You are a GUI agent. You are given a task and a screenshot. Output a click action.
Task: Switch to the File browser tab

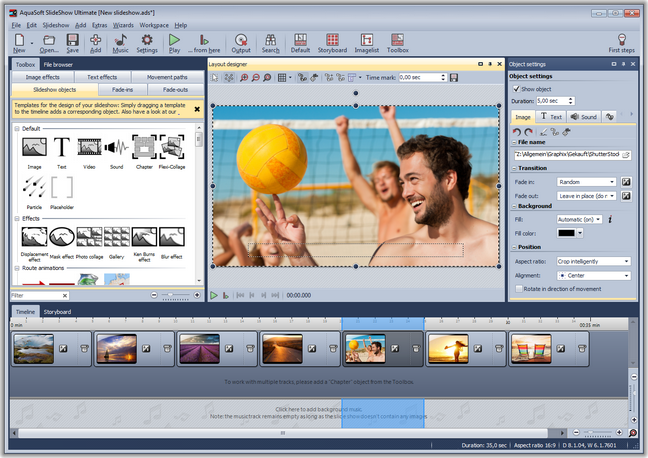[x=58, y=63]
